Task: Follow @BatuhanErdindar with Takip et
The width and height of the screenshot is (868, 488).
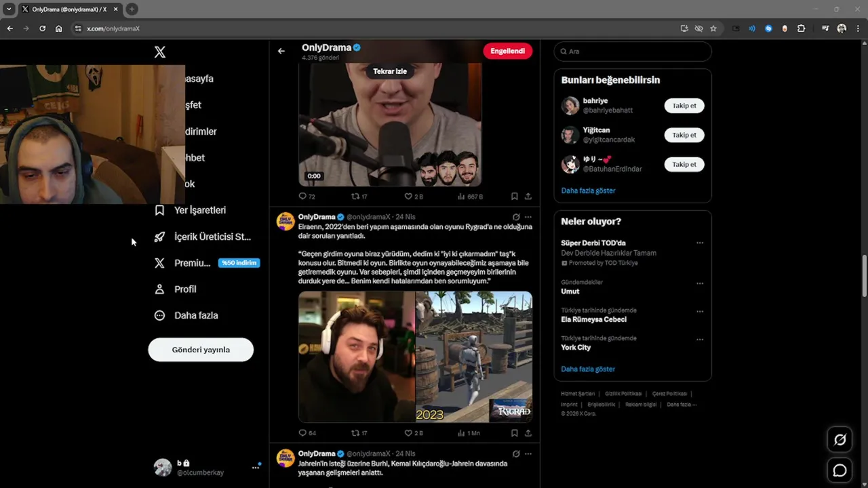Action: pyautogui.click(x=684, y=165)
